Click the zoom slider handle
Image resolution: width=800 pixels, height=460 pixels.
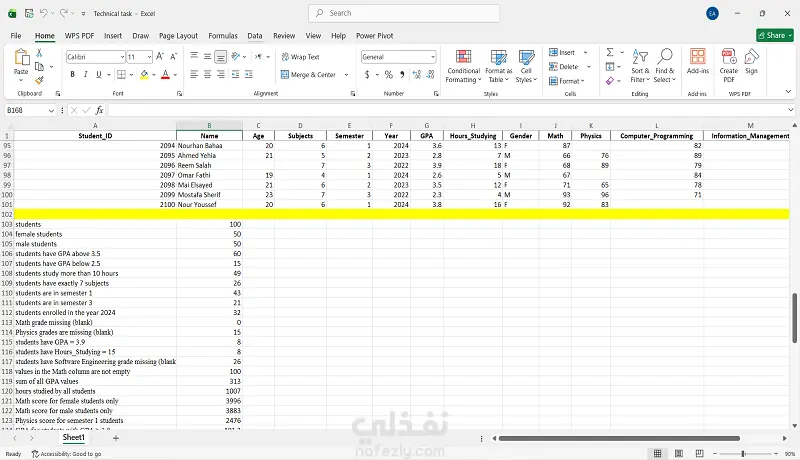[743, 453]
